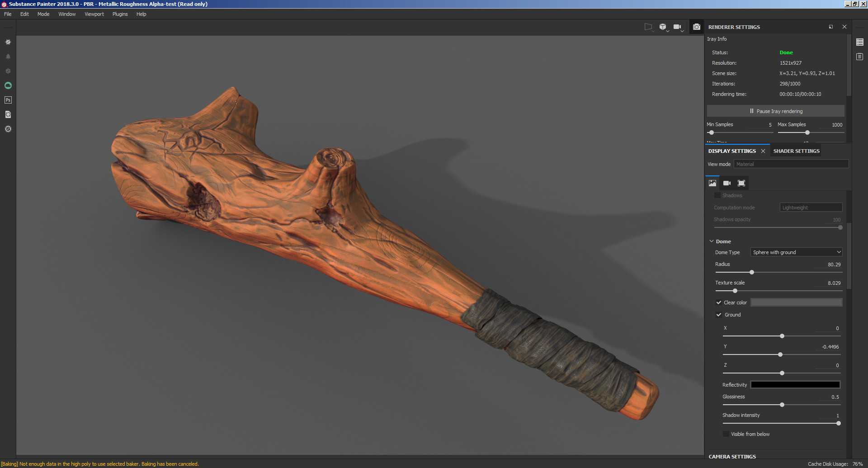Open the Computation mode Lightweight dropdown
The height and width of the screenshot is (468, 868).
pos(811,207)
